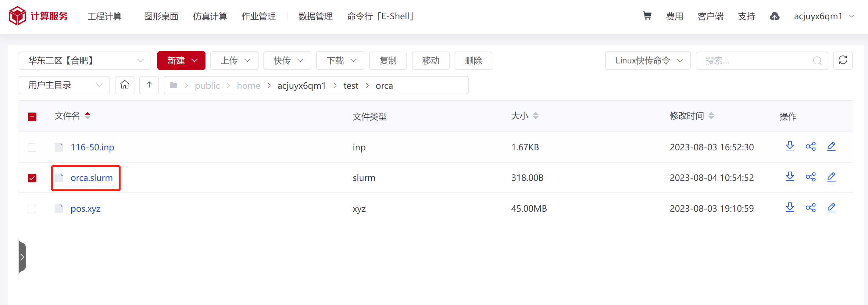Expand the 新建 dropdown button
868x305 pixels.
(181, 61)
